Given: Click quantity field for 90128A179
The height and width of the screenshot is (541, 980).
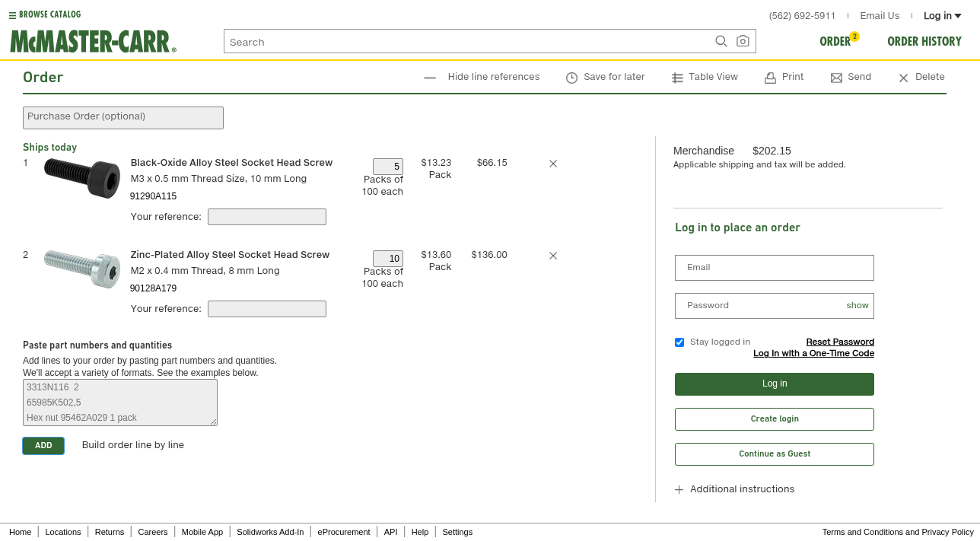Looking at the screenshot, I should coord(388,259).
